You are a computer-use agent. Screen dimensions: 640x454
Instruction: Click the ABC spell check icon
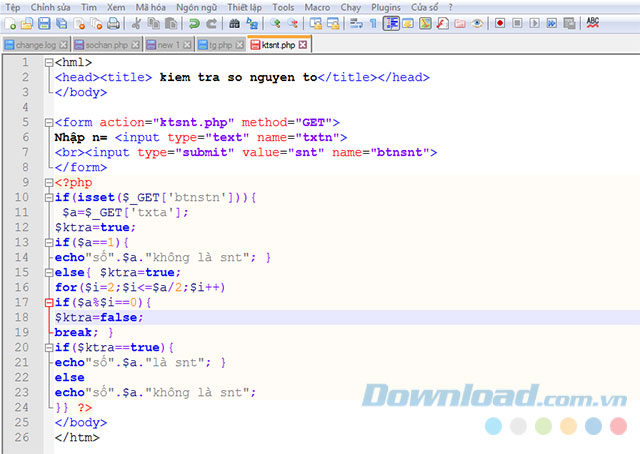592,23
